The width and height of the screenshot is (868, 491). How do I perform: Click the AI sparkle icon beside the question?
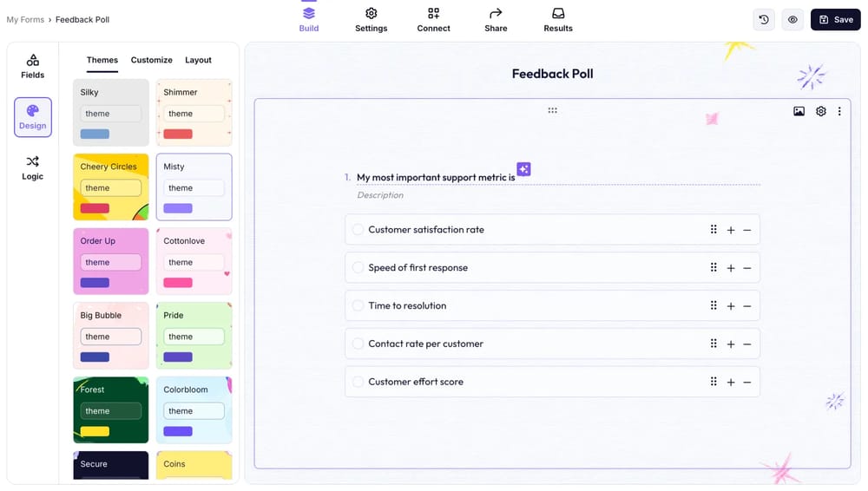(x=523, y=169)
